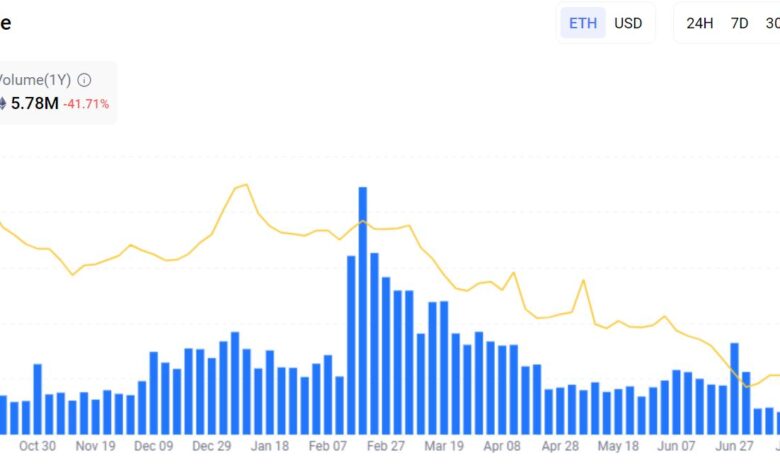Click the Feb 27 date label

(x=386, y=447)
